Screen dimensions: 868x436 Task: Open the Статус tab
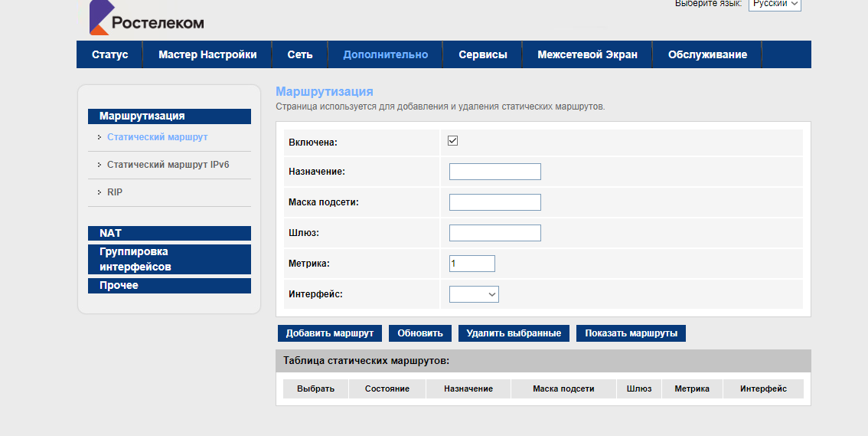pos(109,54)
